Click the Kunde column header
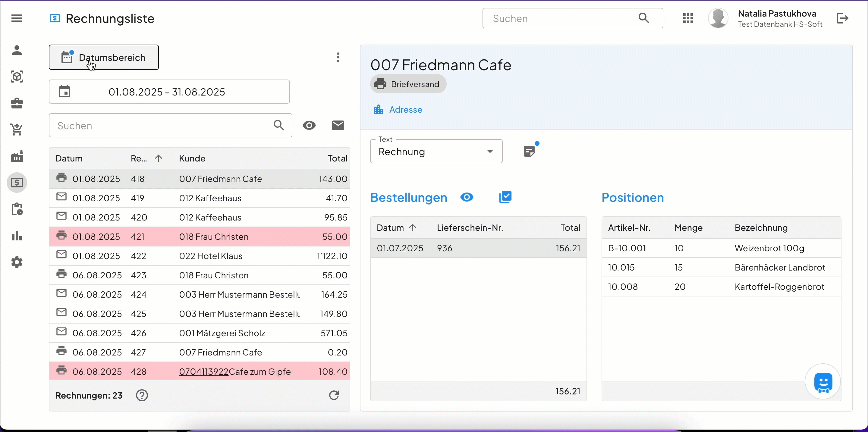 (x=192, y=158)
